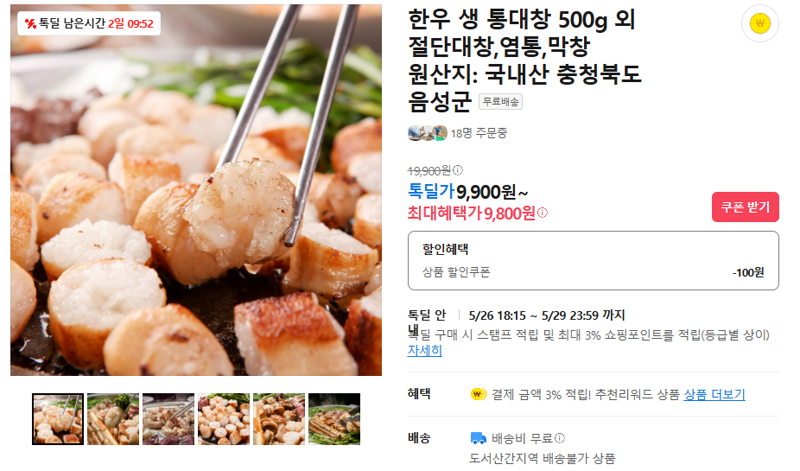Open the 상품 더보기 link
Screen dimensions: 800x471
click(x=714, y=394)
